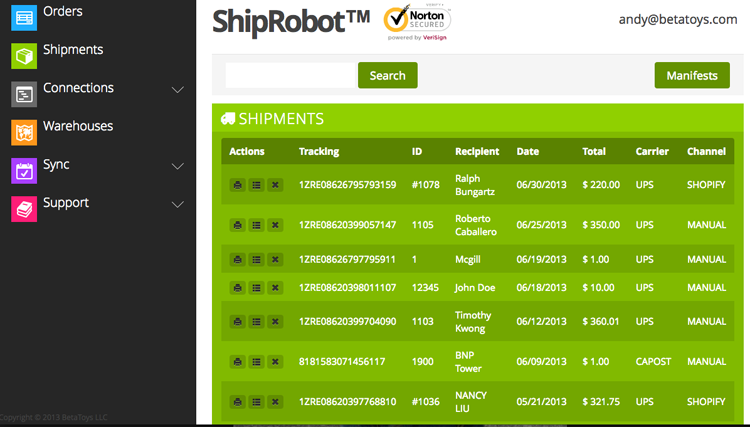The image size is (750, 427).
Task: Click tracking number 1ZRE08620397768810
Action: [348, 402]
